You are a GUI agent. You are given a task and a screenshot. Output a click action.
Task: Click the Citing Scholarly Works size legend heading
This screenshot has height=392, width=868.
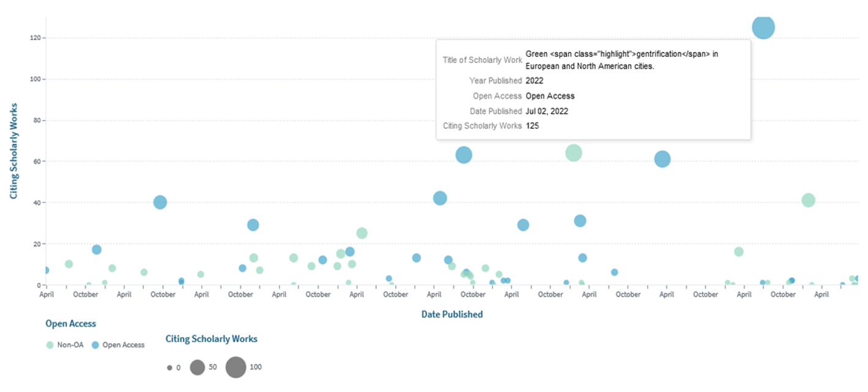tap(211, 339)
